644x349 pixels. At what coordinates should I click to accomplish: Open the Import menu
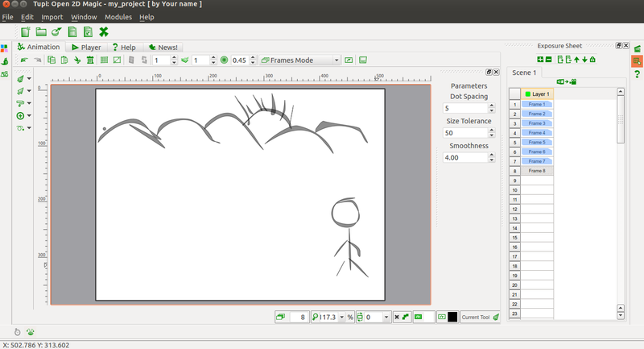click(x=52, y=17)
